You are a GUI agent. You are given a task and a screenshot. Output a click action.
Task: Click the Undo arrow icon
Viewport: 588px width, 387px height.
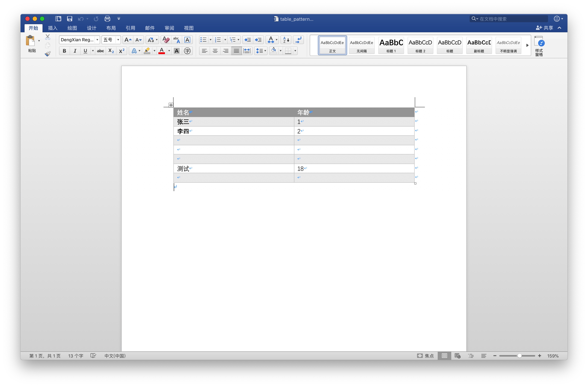pos(80,19)
